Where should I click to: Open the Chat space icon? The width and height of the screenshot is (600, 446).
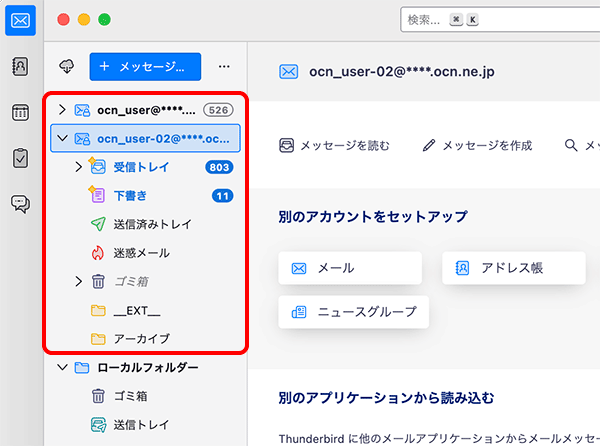tap(20, 204)
